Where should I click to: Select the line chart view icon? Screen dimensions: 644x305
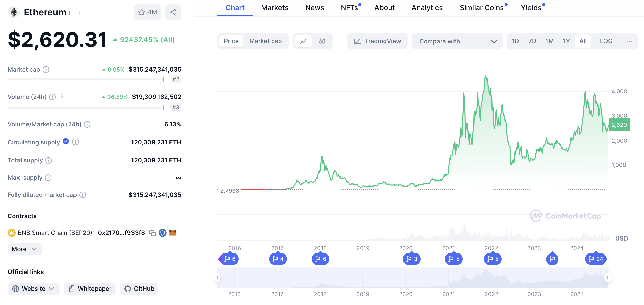tap(303, 41)
